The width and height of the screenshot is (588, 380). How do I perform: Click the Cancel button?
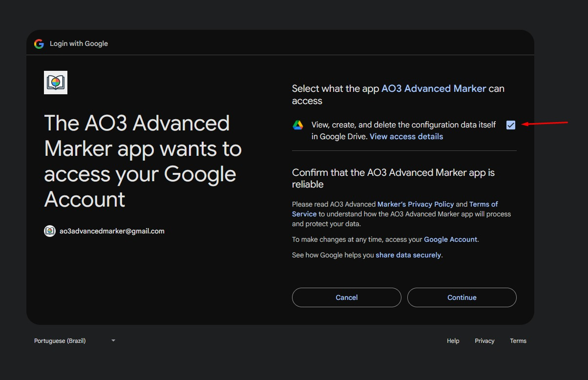coord(347,297)
